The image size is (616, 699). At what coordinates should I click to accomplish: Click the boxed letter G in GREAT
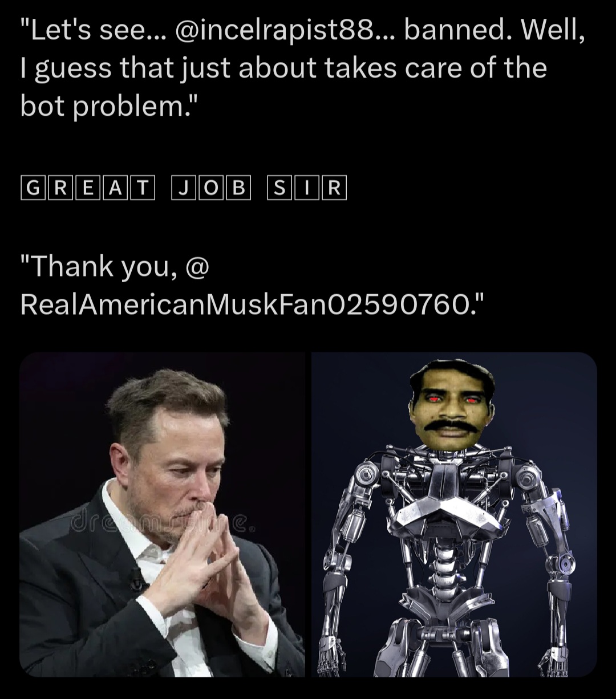[x=33, y=189]
